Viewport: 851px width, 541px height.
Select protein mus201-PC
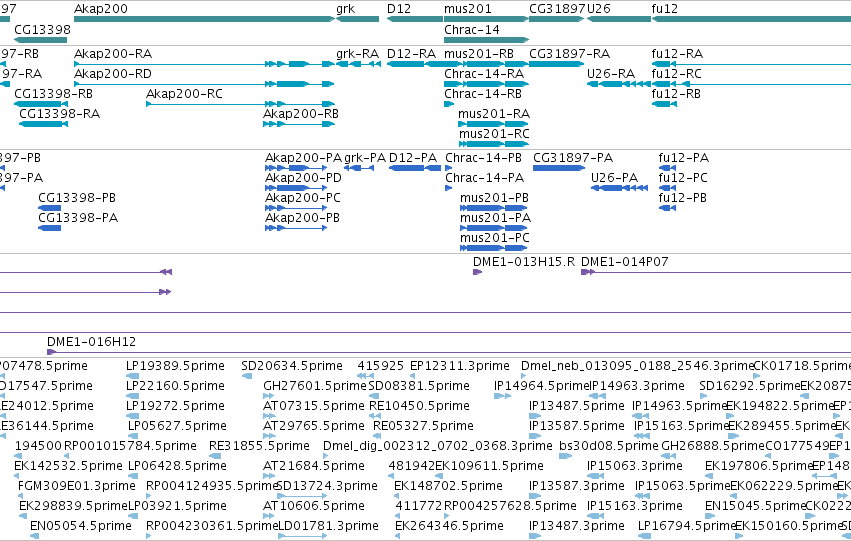pyautogui.click(x=494, y=249)
